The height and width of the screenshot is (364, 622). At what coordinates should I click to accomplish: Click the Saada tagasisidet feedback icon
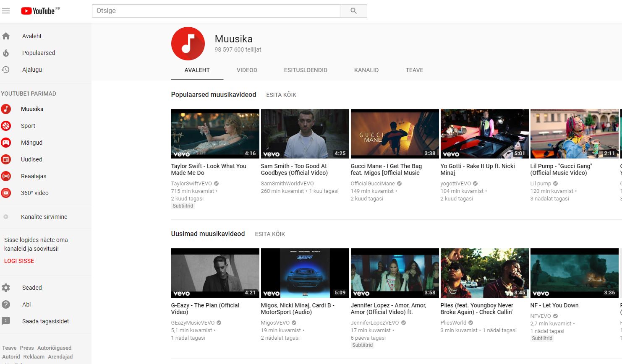pyautogui.click(x=6, y=321)
